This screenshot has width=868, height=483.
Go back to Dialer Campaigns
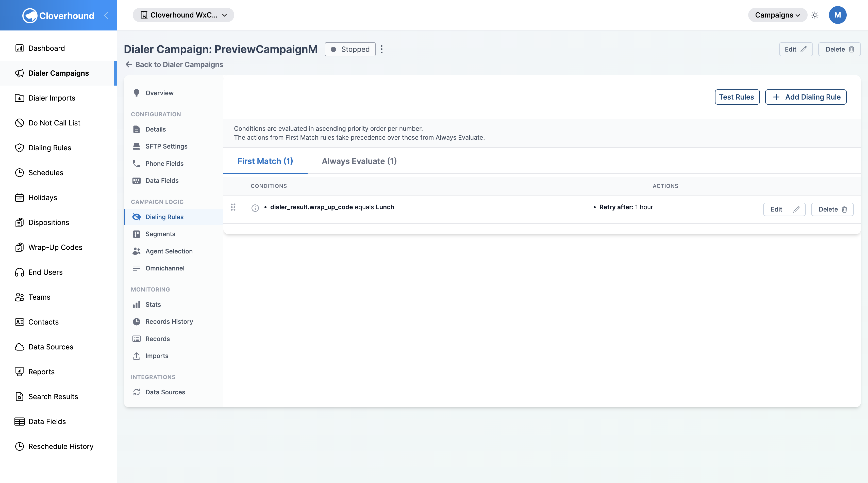click(x=174, y=65)
